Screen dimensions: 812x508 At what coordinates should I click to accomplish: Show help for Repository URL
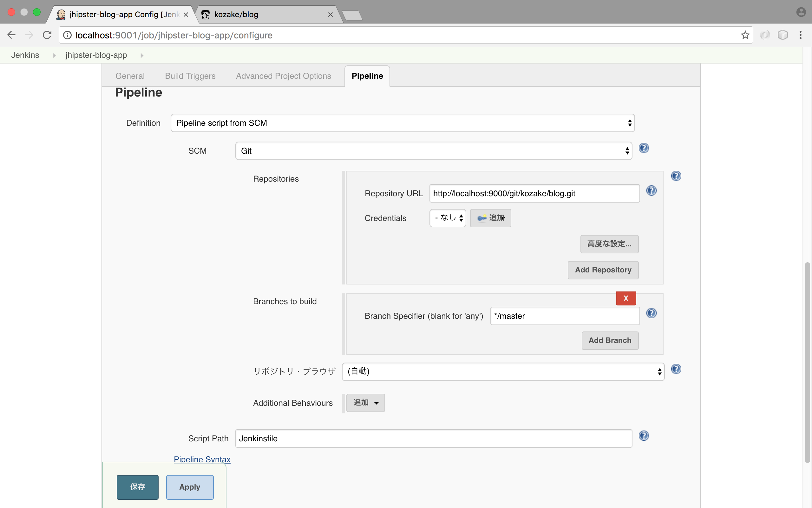[651, 191]
